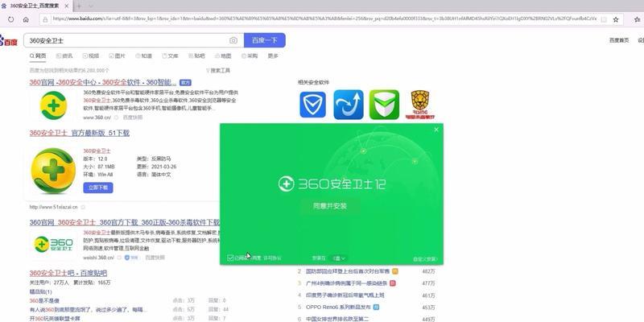Click the large 360 ball icon thumbnail
This screenshot has height=322, width=644.
point(53,171)
